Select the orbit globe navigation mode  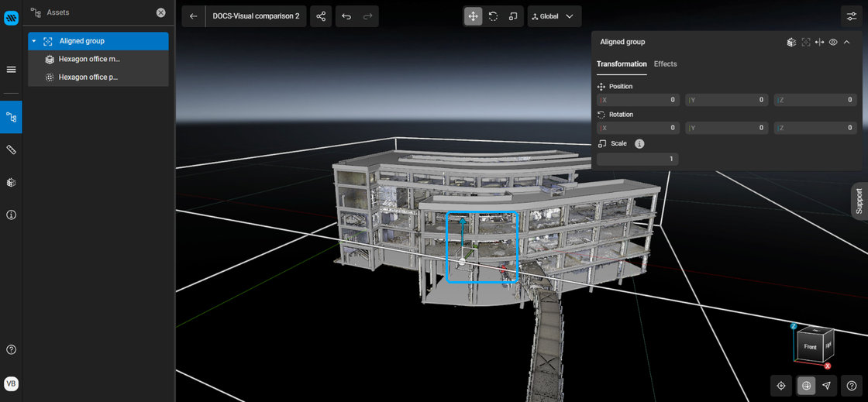(x=806, y=386)
